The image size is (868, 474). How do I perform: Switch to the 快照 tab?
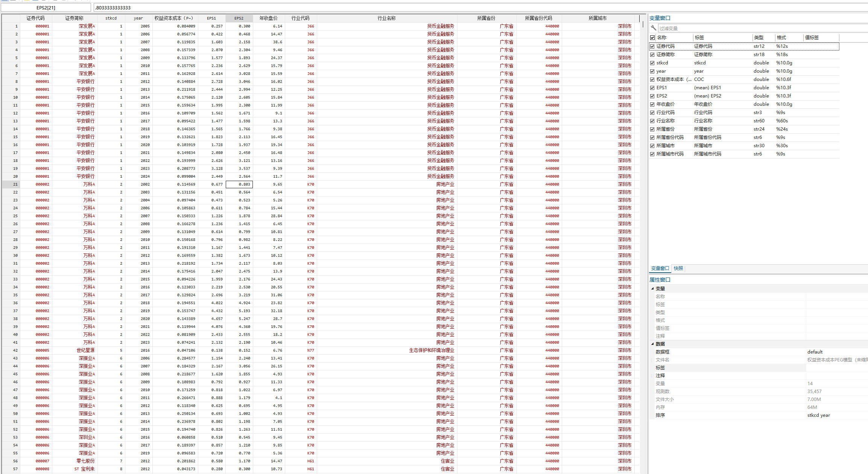pyautogui.click(x=678, y=268)
